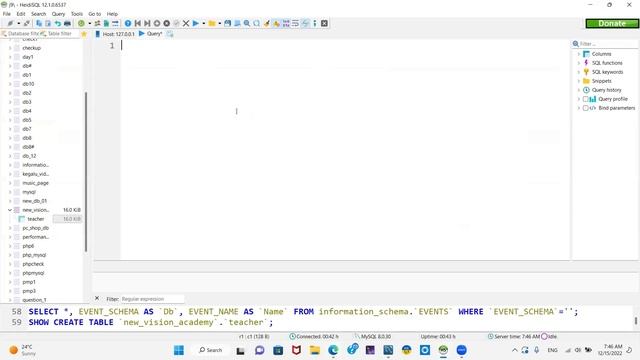Go to last row toolbar icon

pyautogui.click(x=147, y=23)
